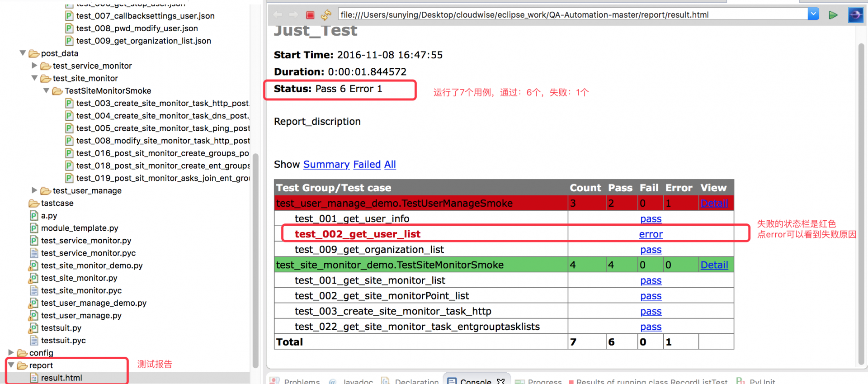Click the project explorer vertical scrollbar
This screenshot has width=868, height=384.
(255, 260)
